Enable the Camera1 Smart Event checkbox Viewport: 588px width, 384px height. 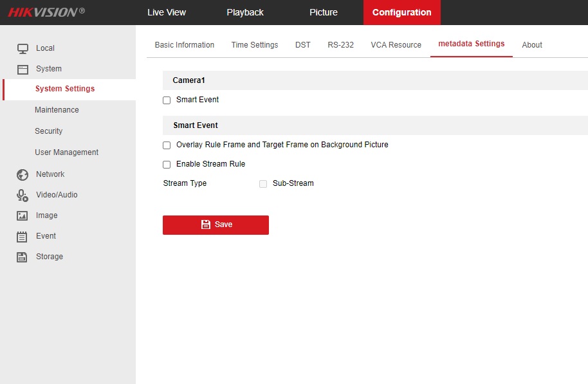(x=167, y=100)
